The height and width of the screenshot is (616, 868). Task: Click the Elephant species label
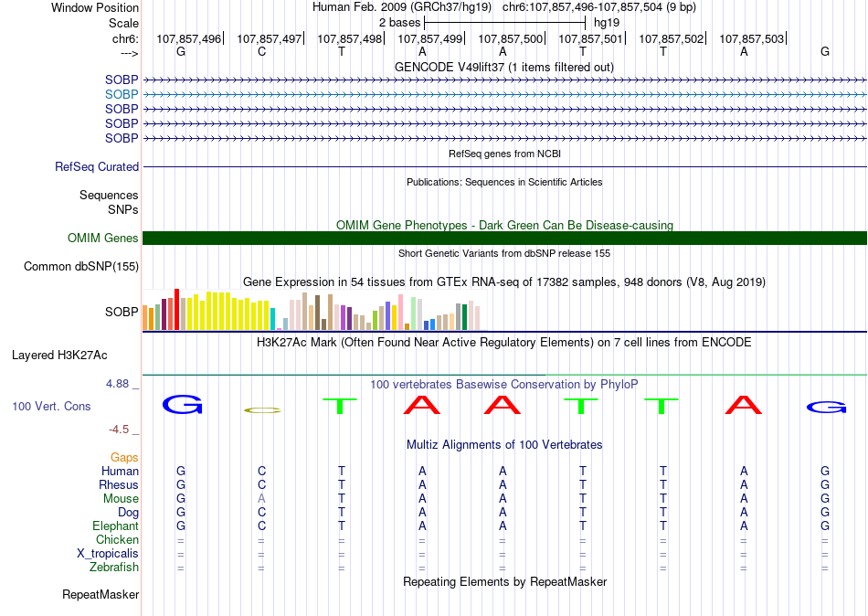point(115,526)
